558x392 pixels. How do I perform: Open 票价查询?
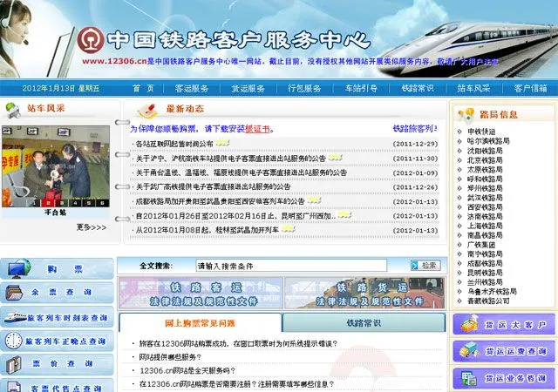tap(57, 364)
